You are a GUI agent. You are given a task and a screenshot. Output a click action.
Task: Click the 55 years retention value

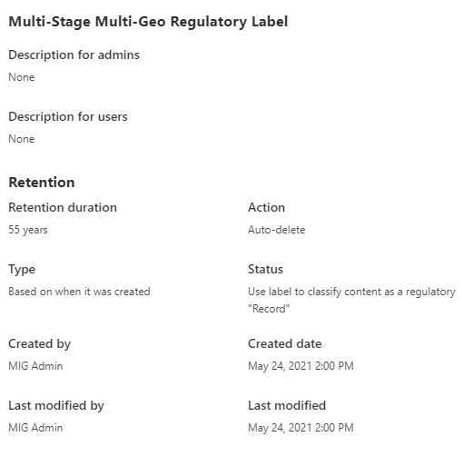28,230
